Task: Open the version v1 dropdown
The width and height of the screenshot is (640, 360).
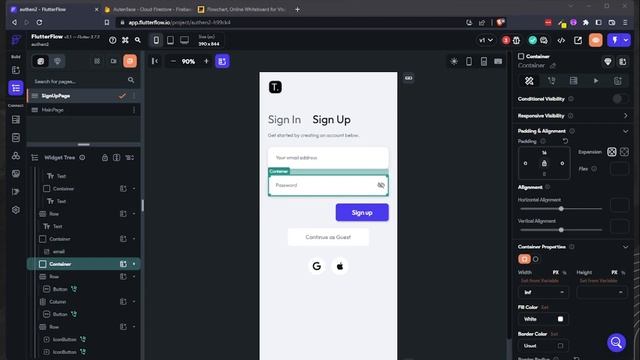Action: (x=486, y=40)
